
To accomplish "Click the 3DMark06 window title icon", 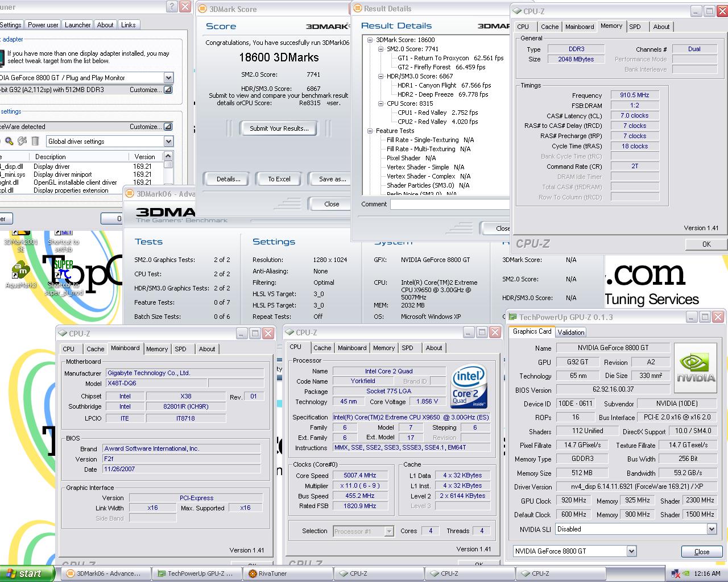I will [130, 194].
